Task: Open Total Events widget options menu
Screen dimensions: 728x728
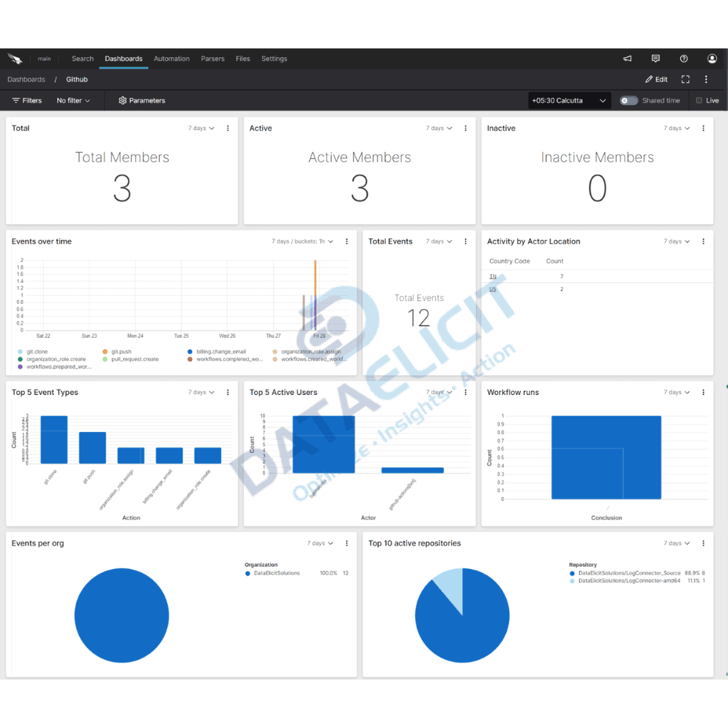Action: 466,241
